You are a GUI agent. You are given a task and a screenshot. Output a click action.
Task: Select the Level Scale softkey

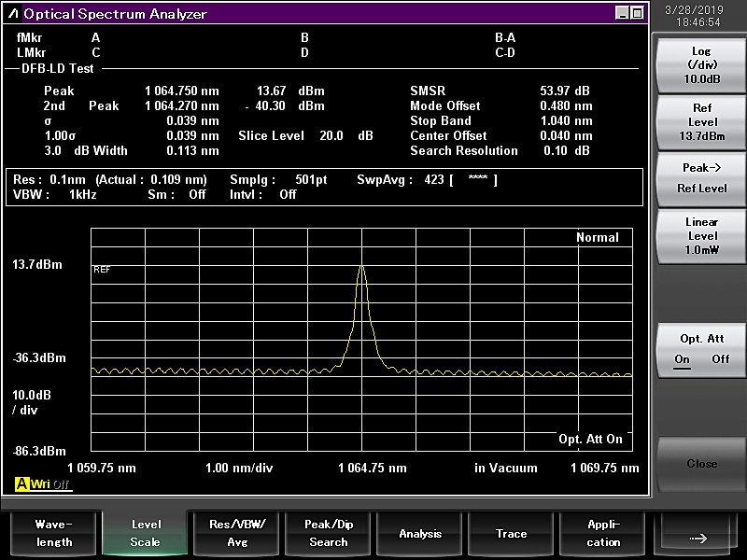coord(145,533)
